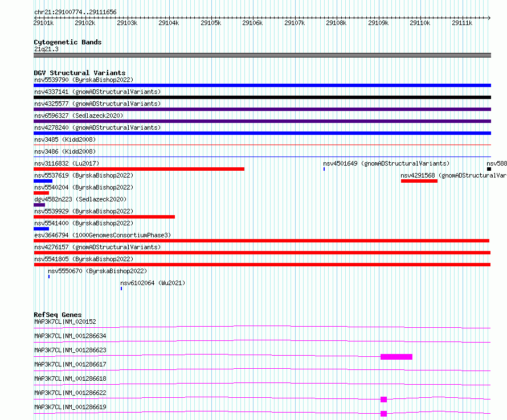Open the nsv5550670 (ByrskaBishop2022) label
The image size is (507, 420).
click(97, 271)
